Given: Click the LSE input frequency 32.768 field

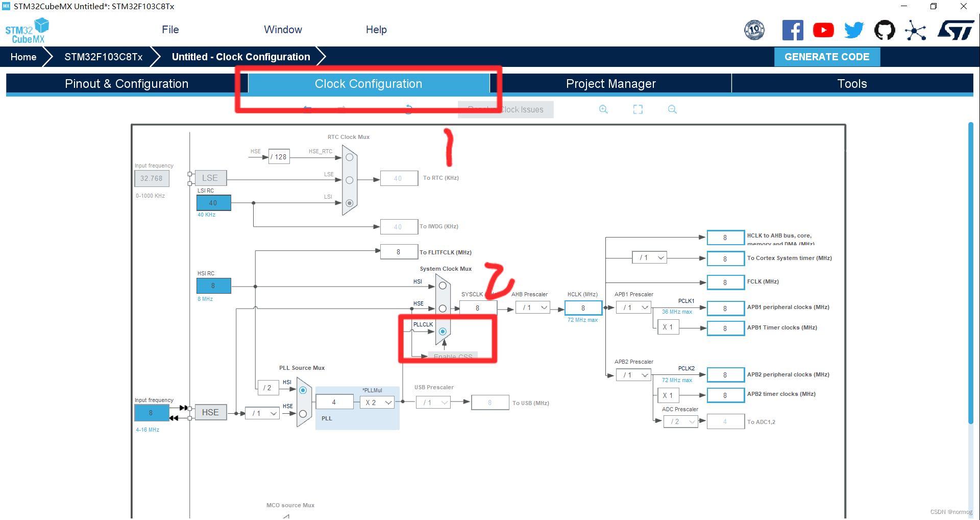Looking at the screenshot, I should point(152,178).
